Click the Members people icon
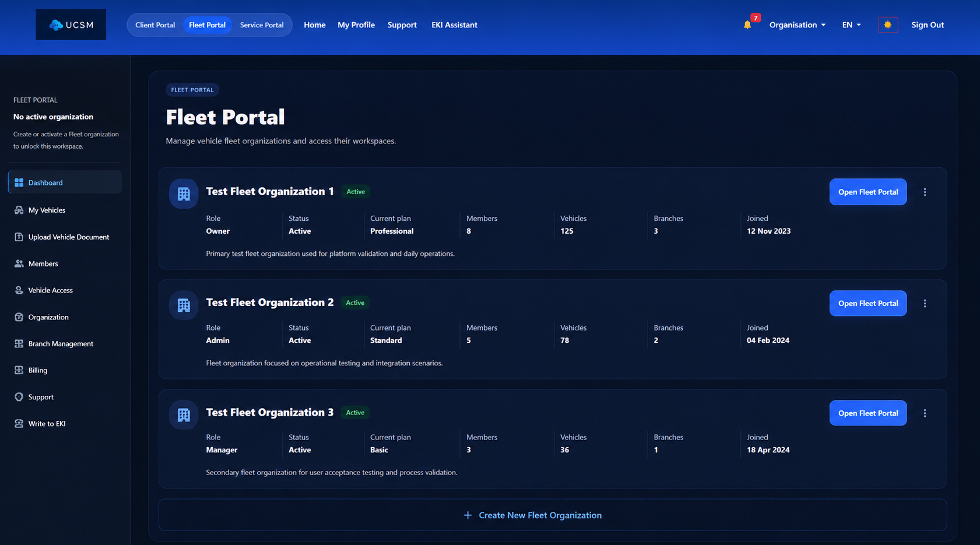Image resolution: width=980 pixels, height=545 pixels. coord(19,263)
